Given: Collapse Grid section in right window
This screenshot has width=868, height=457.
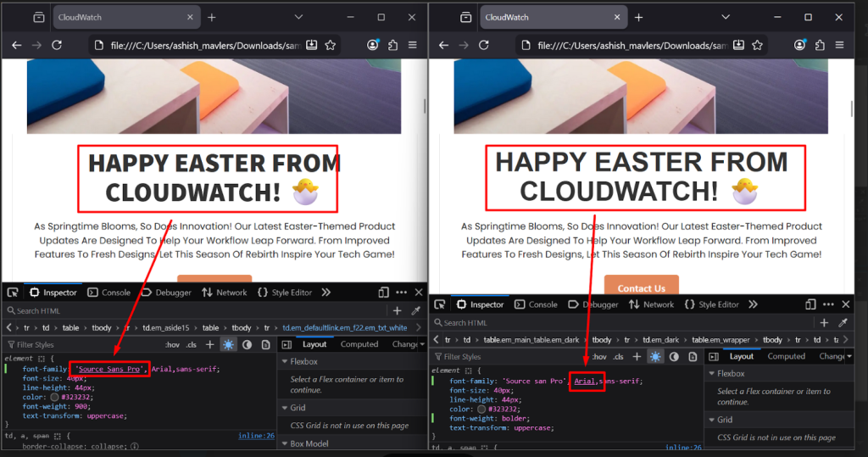Looking at the screenshot, I should (712, 420).
